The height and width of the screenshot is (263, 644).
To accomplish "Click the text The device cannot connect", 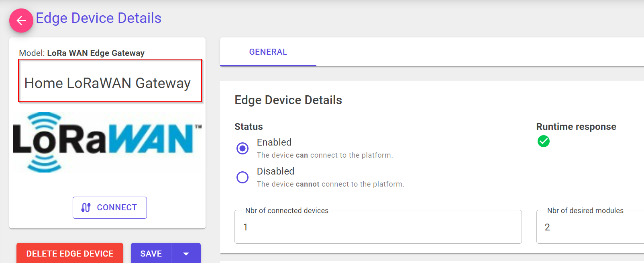I will (330, 184).
